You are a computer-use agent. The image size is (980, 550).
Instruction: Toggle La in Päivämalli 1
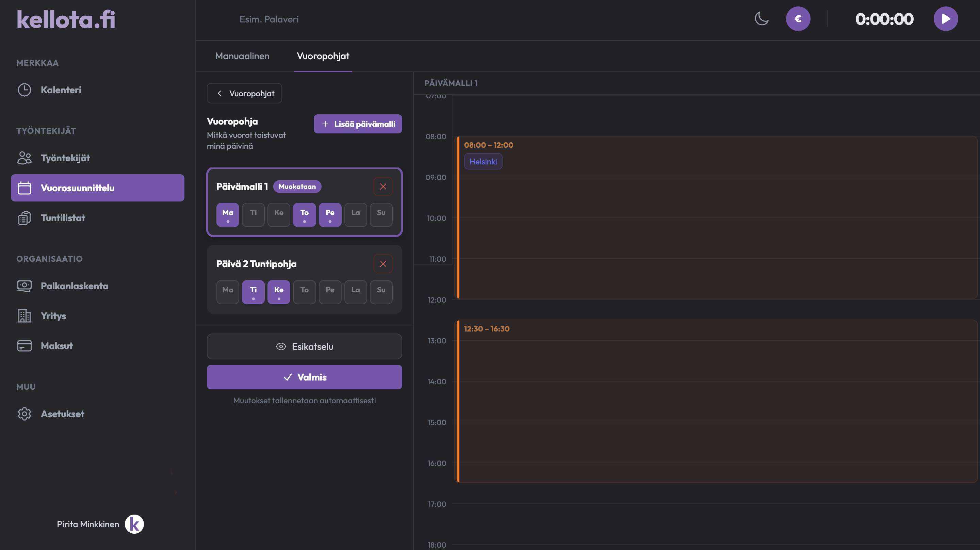(x=355, y=215)
